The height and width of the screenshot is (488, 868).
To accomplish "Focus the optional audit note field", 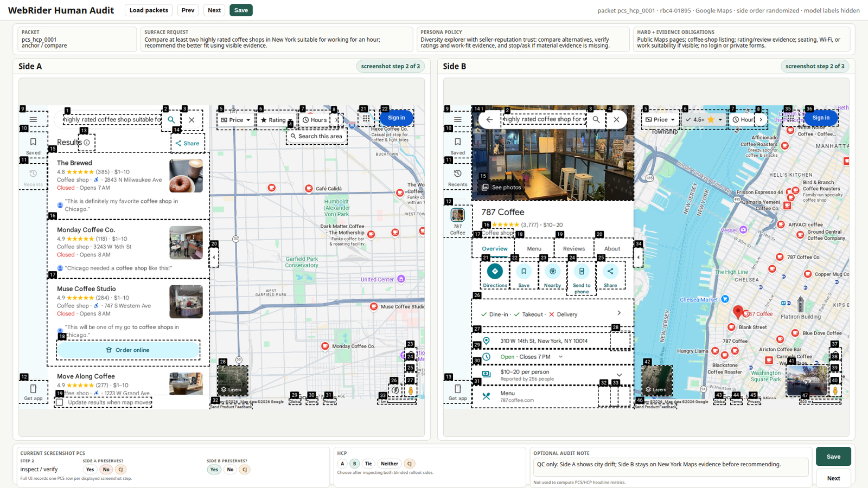I will click(671, 467).
